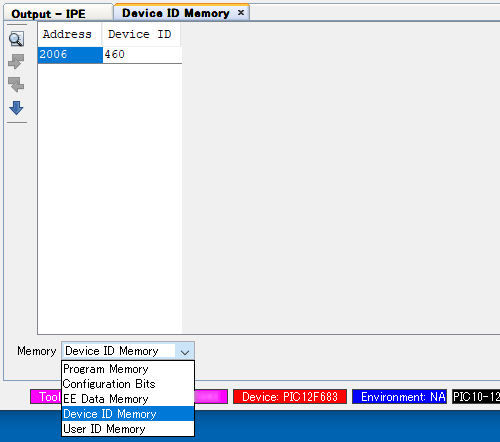
Task: Click the blue Environment: NA status label
Action: tap(399, 397)
